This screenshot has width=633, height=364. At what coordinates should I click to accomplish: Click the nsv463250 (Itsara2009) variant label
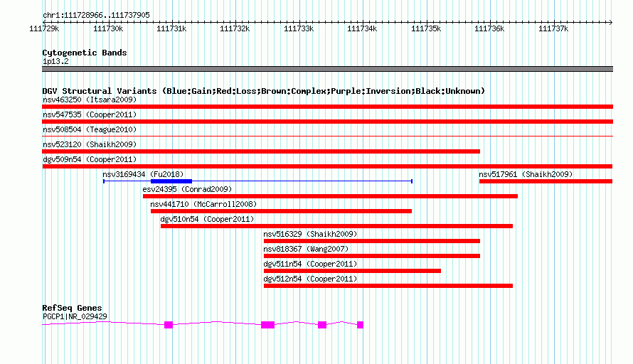(x=90, y=100)
